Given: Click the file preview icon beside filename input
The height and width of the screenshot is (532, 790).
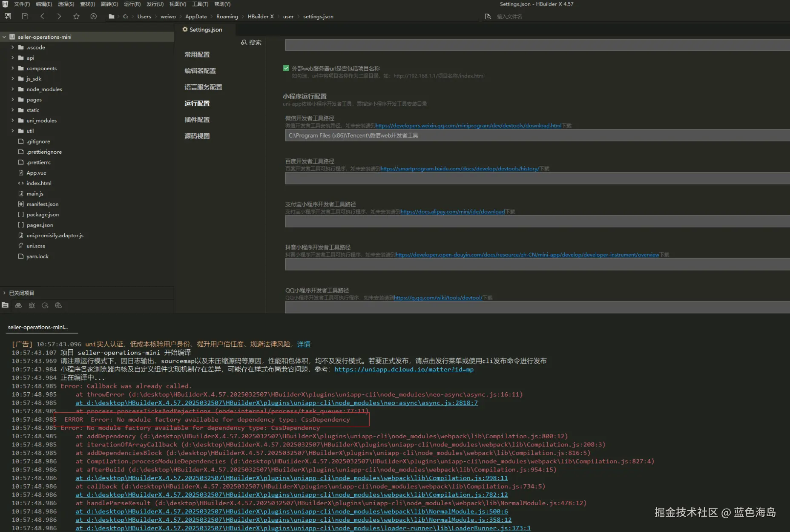Looking at the screenshot, I should 488,17.
